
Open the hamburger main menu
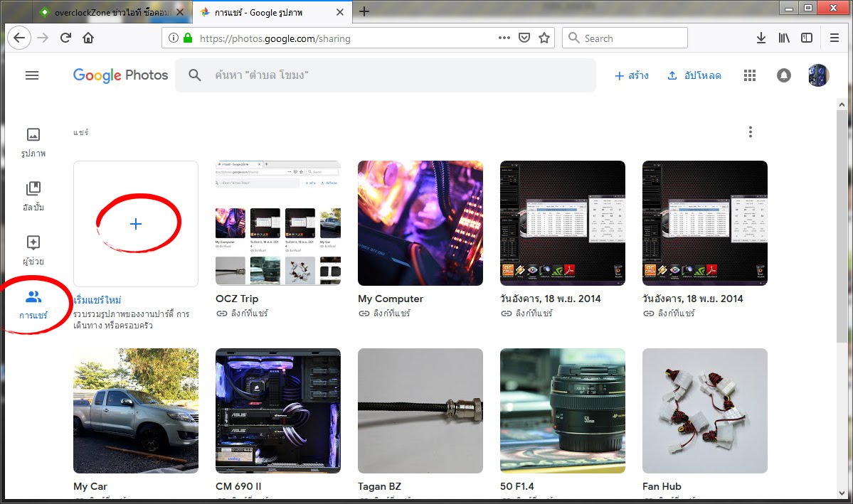(32, 75)
